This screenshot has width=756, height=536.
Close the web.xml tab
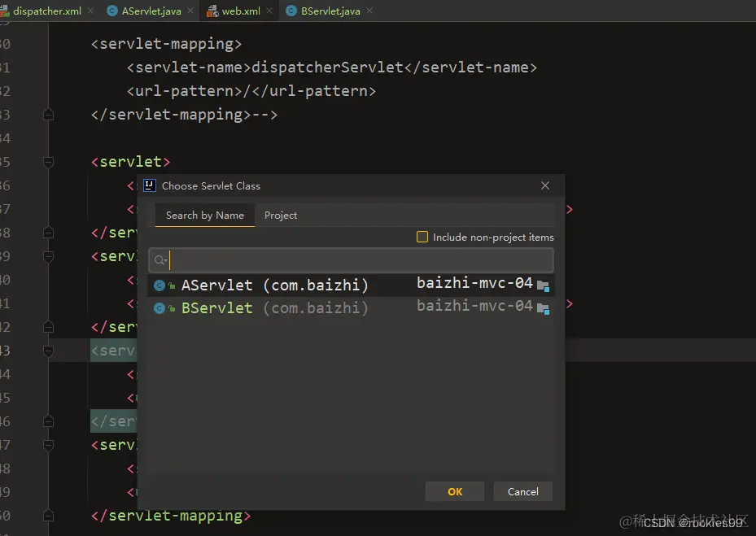point(269,11)
